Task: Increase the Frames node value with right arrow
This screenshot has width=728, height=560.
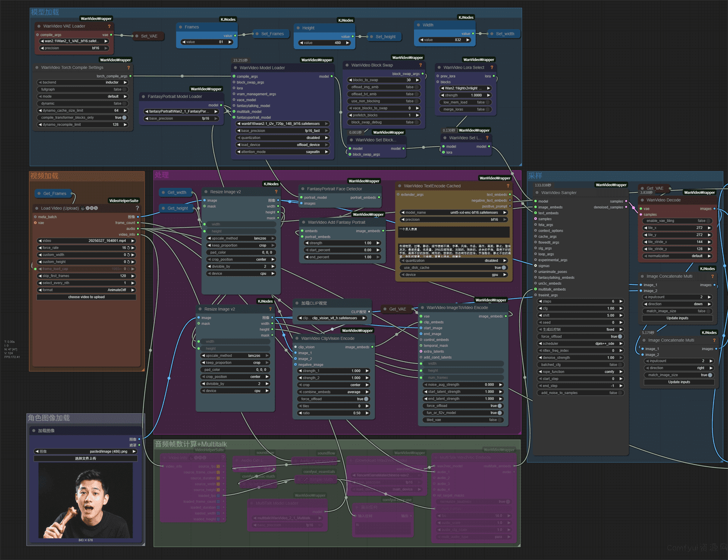Action: pos(230,42)
